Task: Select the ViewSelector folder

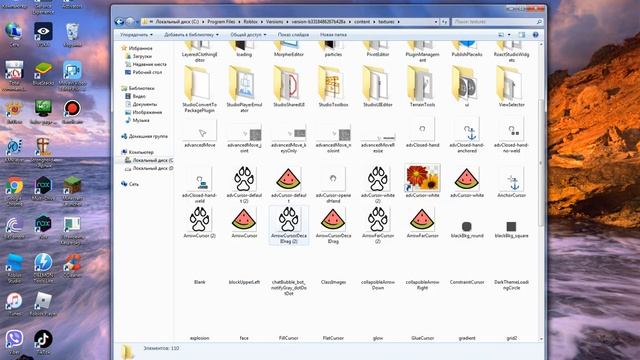Action: (x=511, y=87)
